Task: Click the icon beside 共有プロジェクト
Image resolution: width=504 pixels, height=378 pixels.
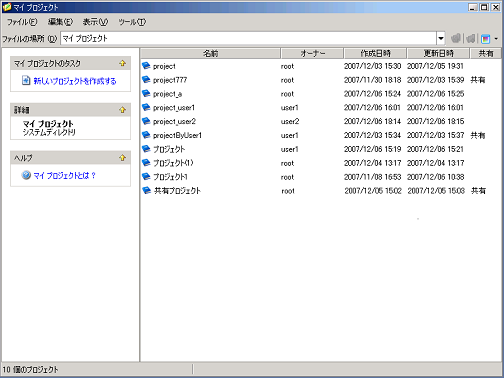Action: point(146,190)
